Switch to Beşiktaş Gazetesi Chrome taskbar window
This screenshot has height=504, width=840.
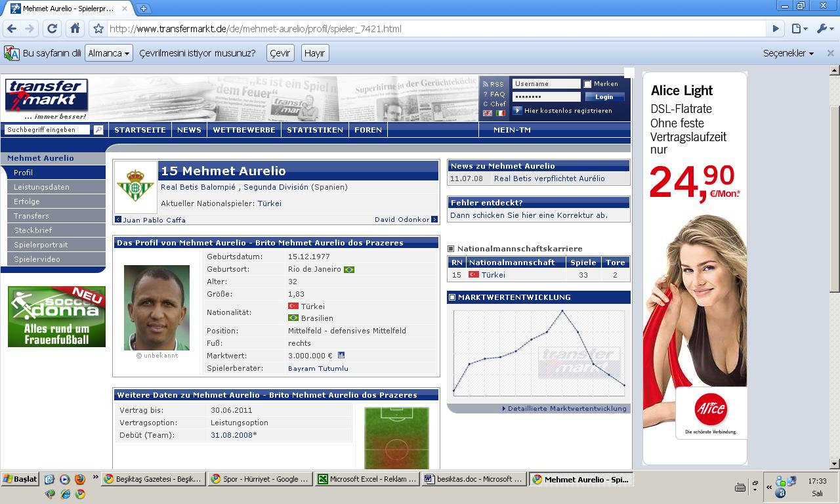click(x=153, y=480)
